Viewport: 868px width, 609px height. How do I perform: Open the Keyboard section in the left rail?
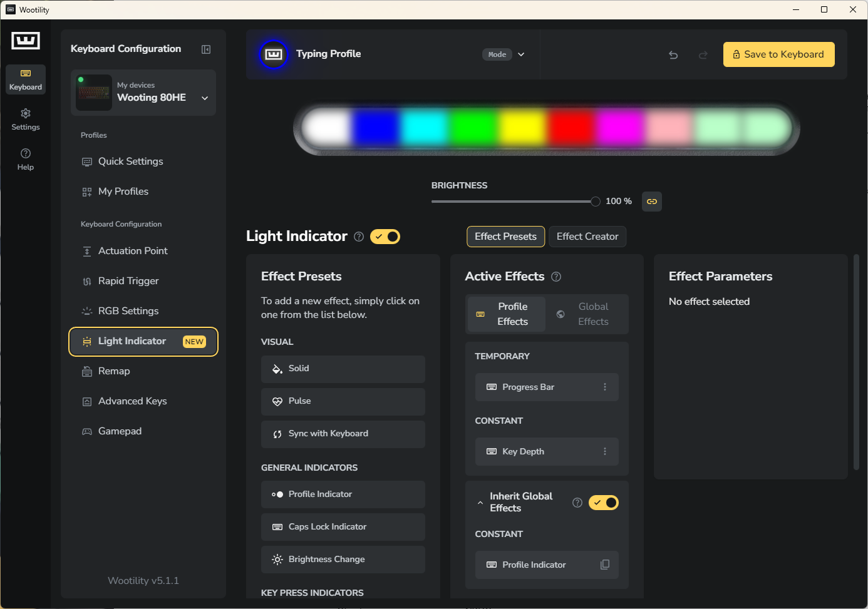[26, 79]
